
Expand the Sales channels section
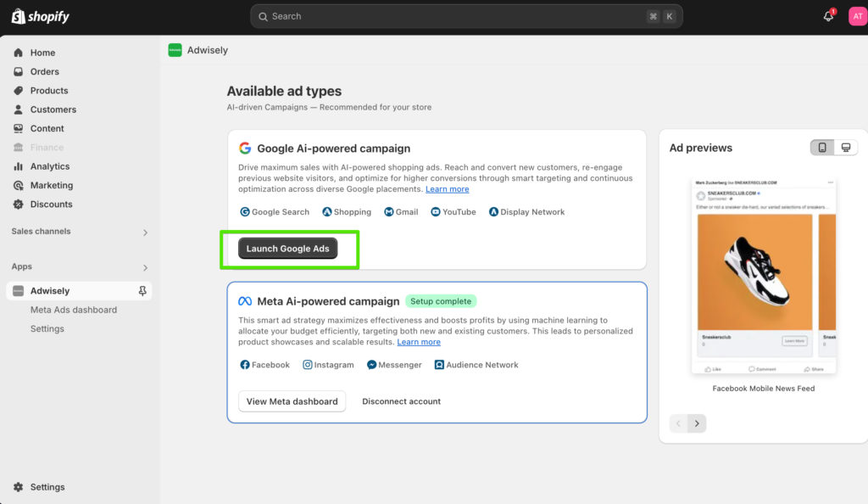pyautogui.click(x=145, y=232)
